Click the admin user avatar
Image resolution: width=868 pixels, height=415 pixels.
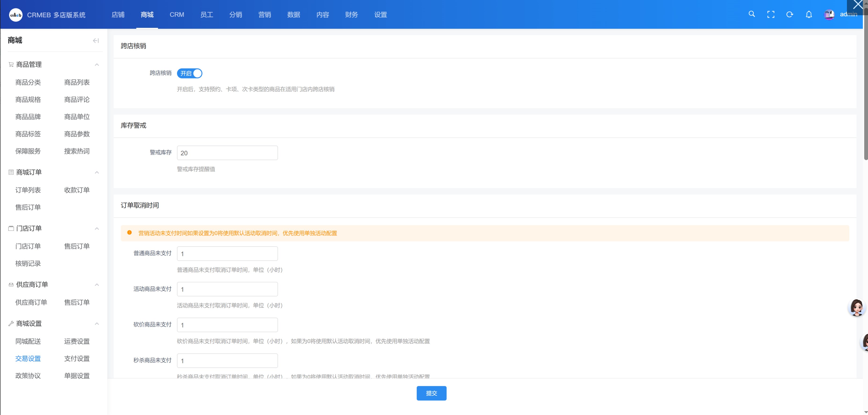[x=829, y=15]
